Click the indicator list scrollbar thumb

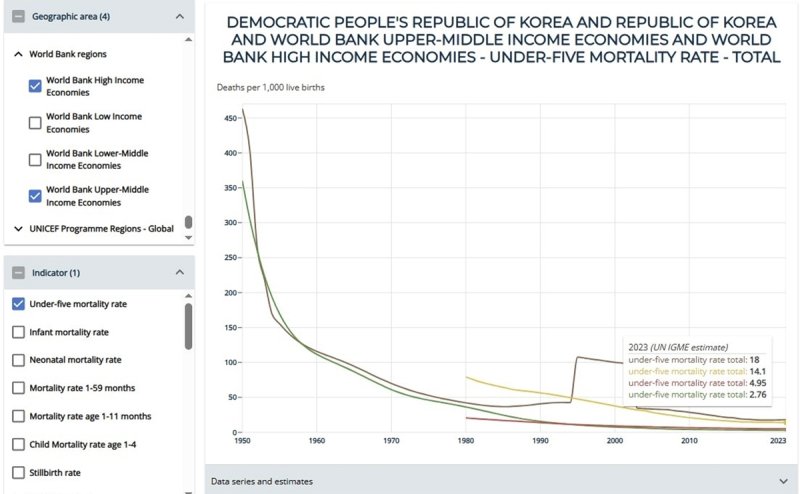(x=188, y=325)
